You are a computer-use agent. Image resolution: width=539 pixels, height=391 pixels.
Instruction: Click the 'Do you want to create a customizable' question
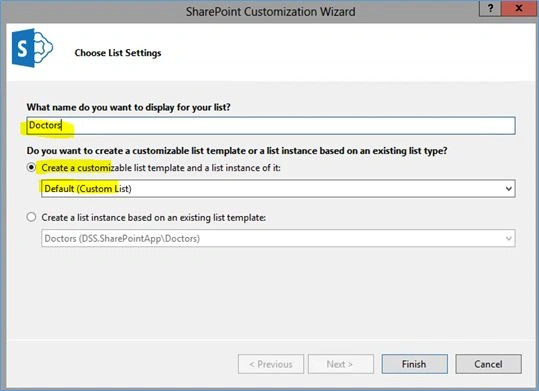[237, 151]
